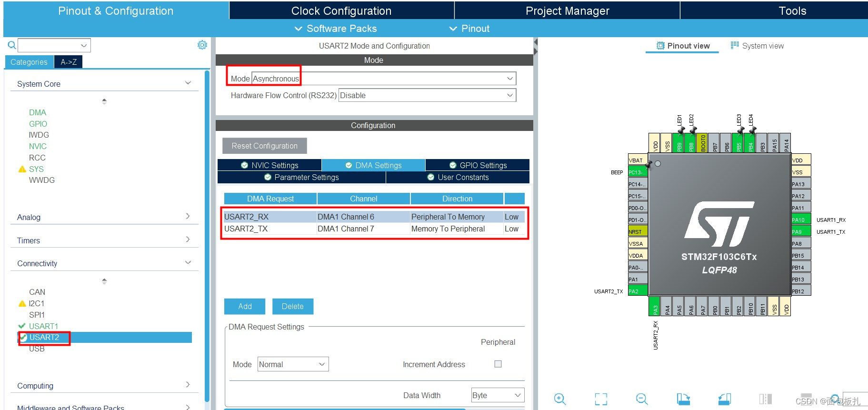Collapse the Connectivity category
Viewport: 868px width, 410px height.
pos(188,262)
